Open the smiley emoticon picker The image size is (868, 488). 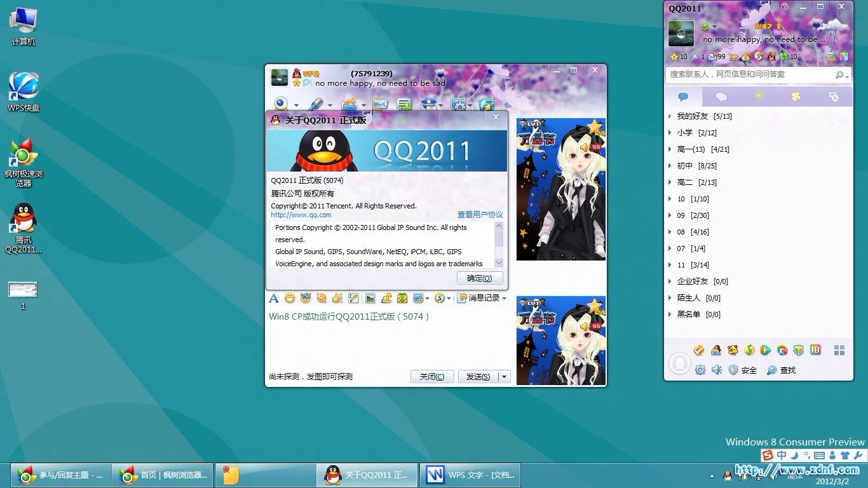click(x=290, y=298)
